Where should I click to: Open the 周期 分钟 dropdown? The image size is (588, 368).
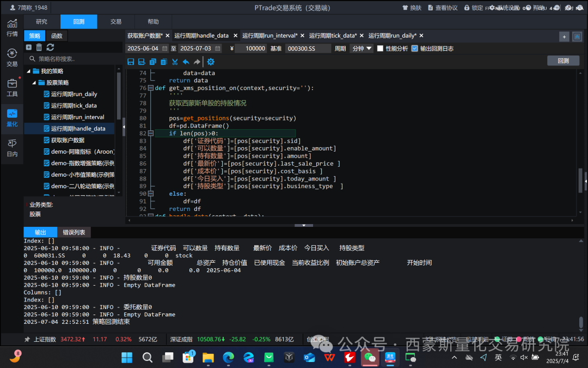[362, 49]
